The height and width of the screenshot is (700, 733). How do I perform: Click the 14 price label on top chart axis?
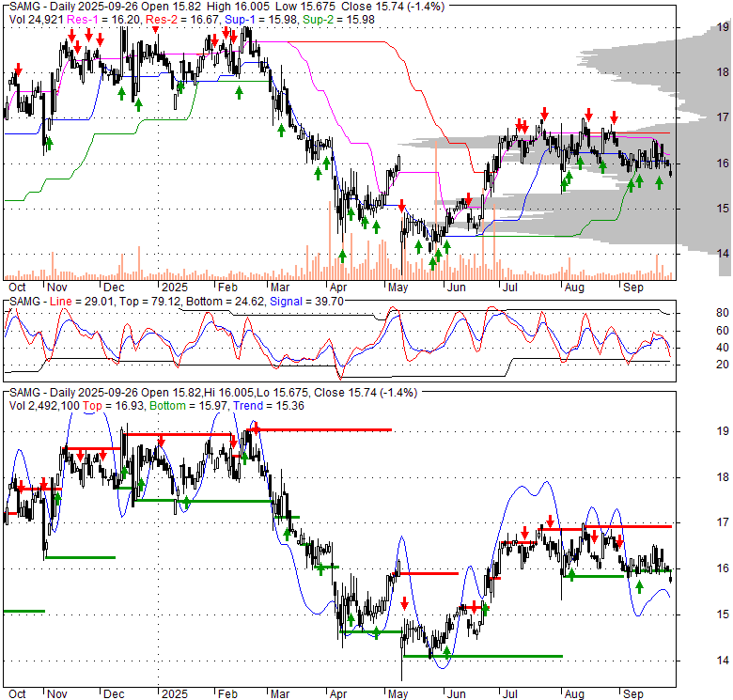723,254
